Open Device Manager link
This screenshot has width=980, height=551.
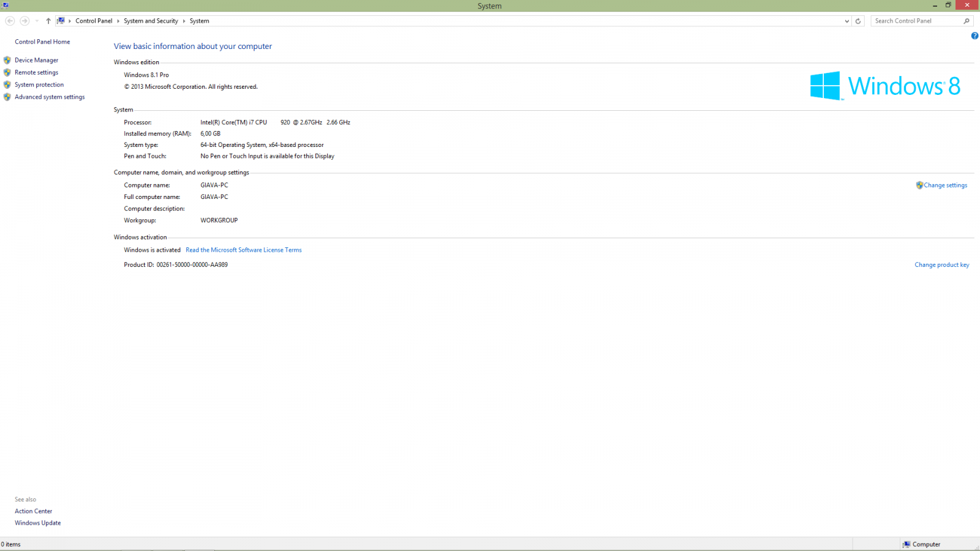[37, 60]
